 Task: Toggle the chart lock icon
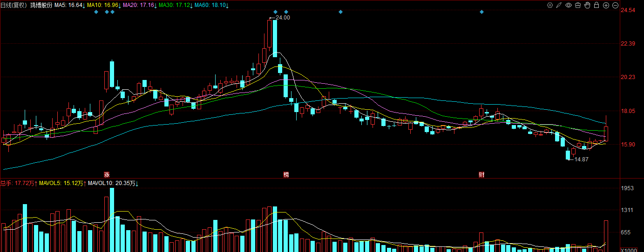click(x=597, y=5)
